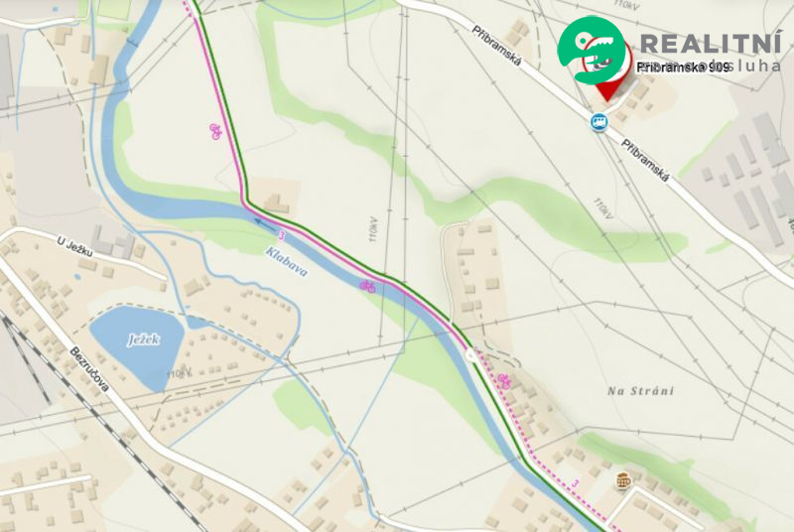Open the Příbramská 909 address label
794x532 pixels.
pos(682,67)
